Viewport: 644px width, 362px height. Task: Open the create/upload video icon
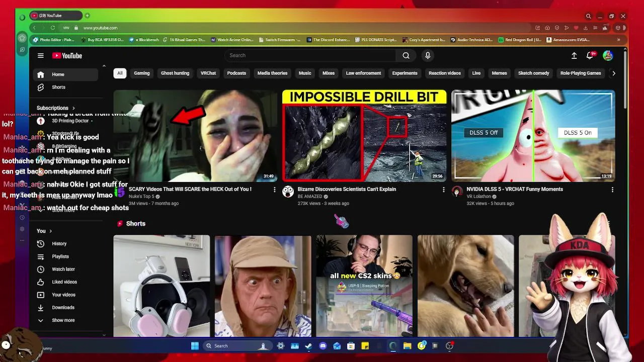click(x=574, y=56)
